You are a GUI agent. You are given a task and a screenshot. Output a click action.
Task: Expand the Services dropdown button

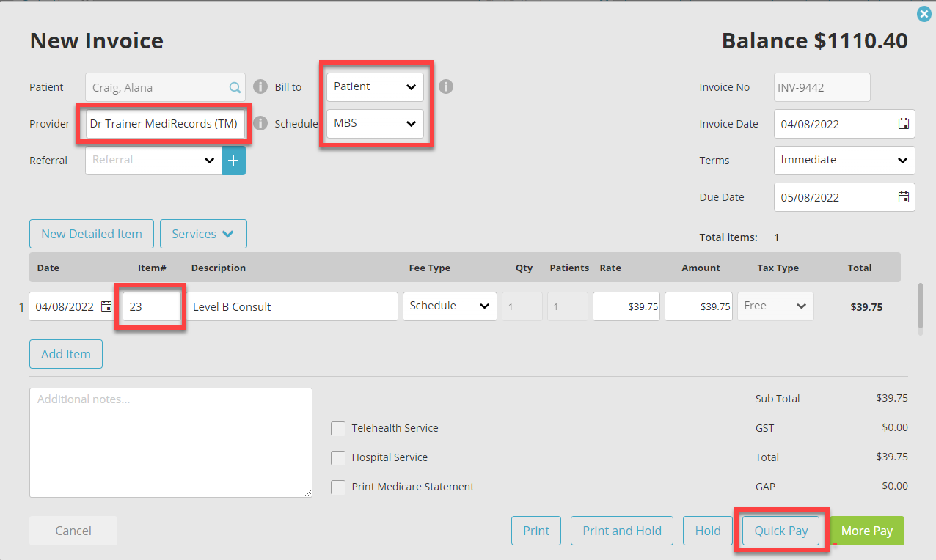pos(203,234)
